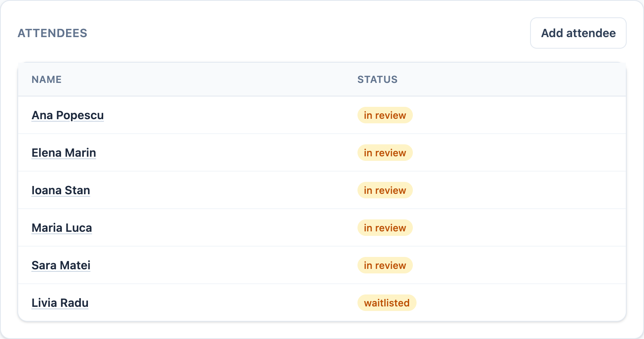Click the ATTENDEES section heading
Screen dimensions: 644x339
coord(52,33)
